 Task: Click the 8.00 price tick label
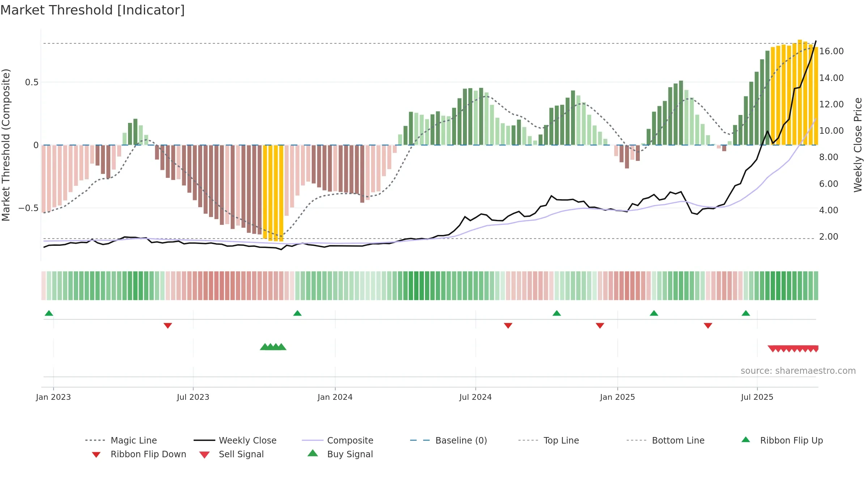click(x=829, y=157)
